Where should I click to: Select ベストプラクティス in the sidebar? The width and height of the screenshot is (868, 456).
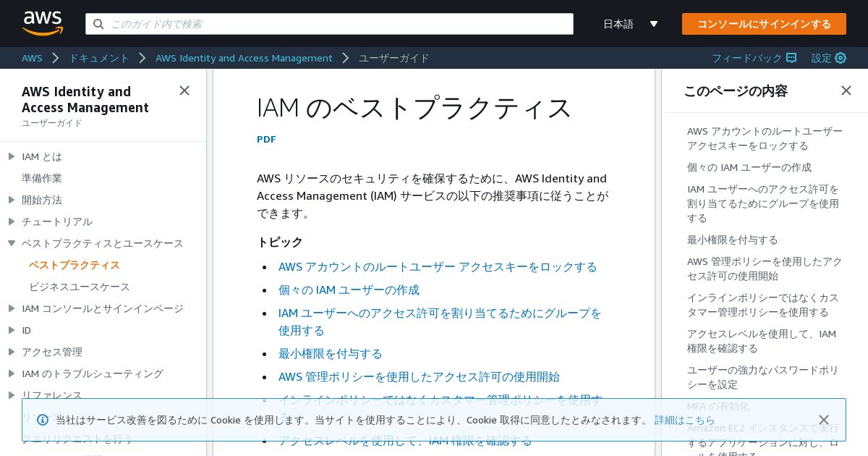tap(75, 265)
